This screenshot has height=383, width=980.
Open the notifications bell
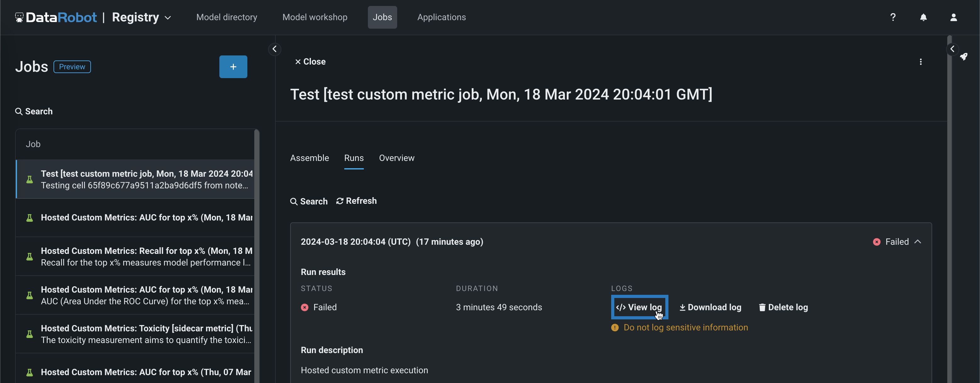click(923, 17)
